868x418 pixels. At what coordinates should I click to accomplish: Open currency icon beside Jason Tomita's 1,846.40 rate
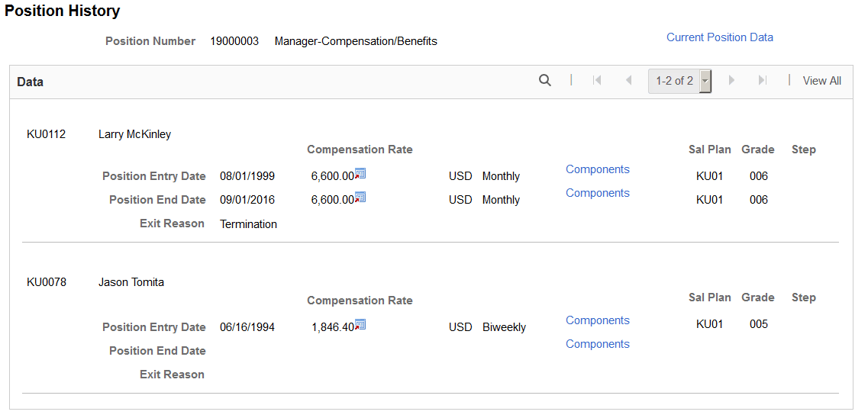[360, 325]
